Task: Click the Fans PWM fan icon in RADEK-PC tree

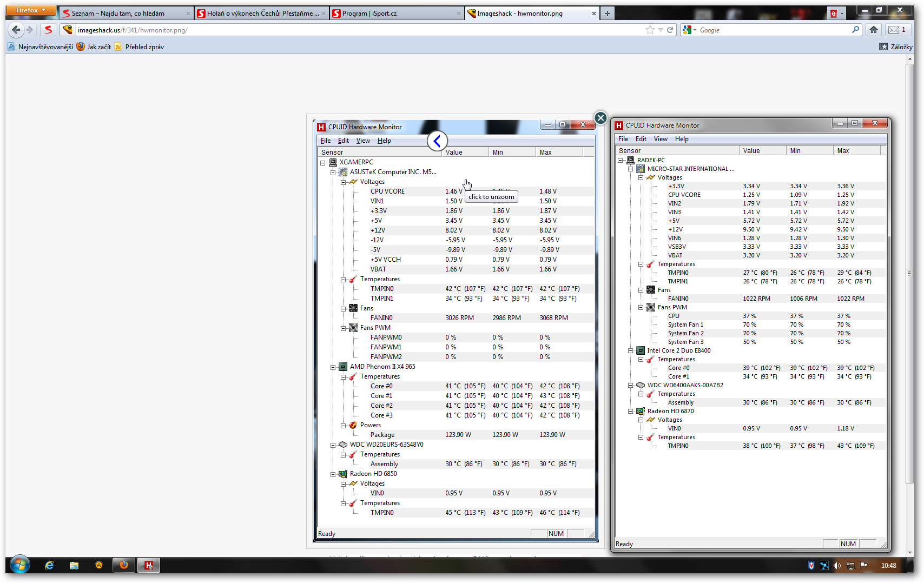Action: pos(651,307)
